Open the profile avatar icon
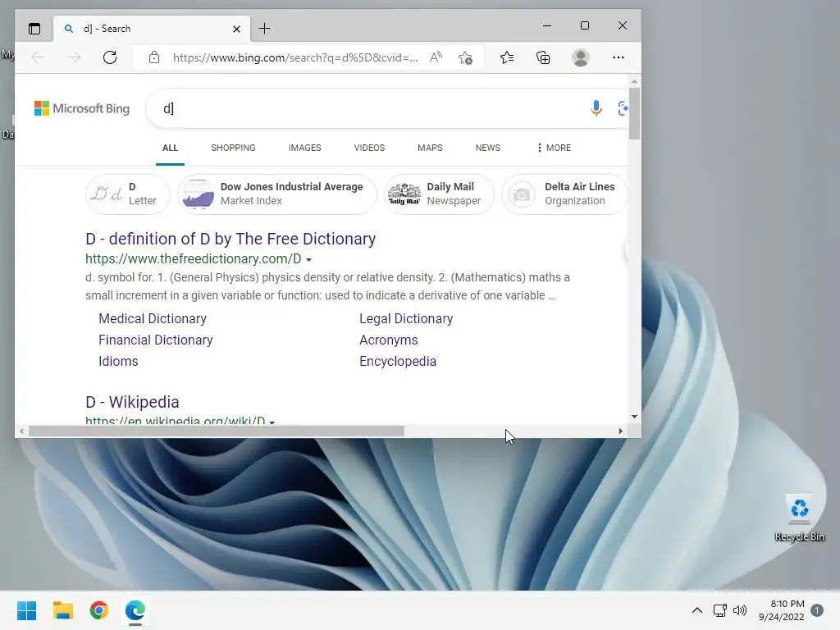 point(581,57)
